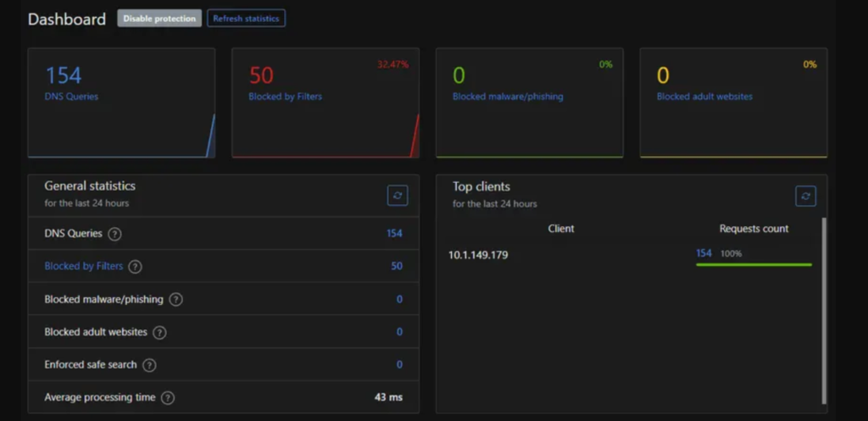
Task: Open help icon beside DNS Queries
Action: [x=115, y=234]
